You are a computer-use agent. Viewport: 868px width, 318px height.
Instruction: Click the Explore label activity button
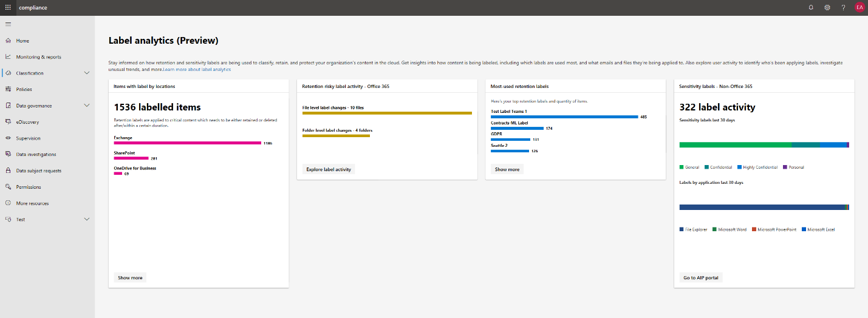tap(329, 169)
